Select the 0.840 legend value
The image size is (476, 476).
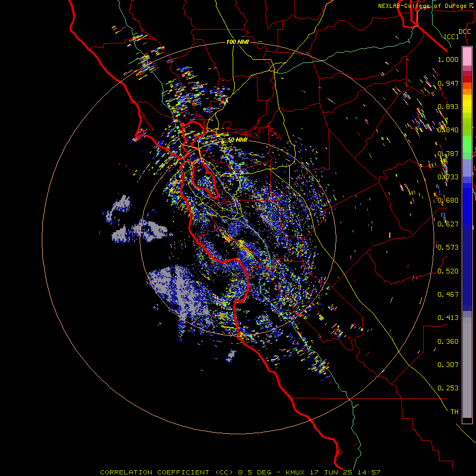[448, 130]
